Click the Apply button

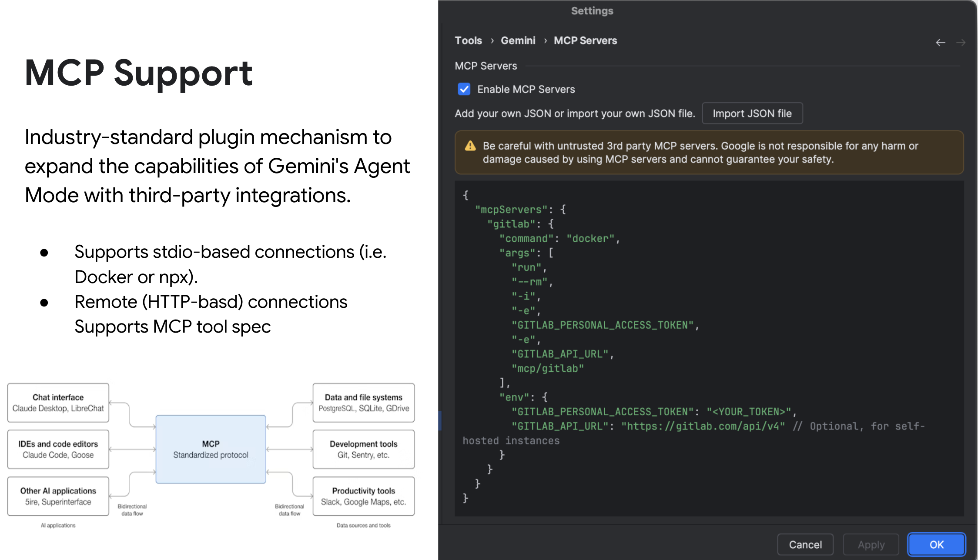pos(871,544)
